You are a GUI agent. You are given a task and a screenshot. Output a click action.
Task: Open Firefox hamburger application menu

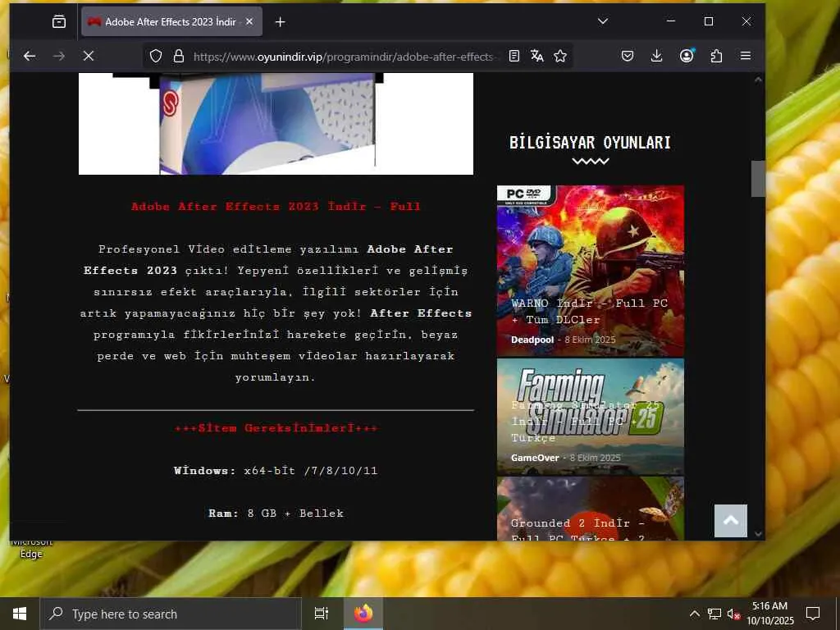click(745, 56)
